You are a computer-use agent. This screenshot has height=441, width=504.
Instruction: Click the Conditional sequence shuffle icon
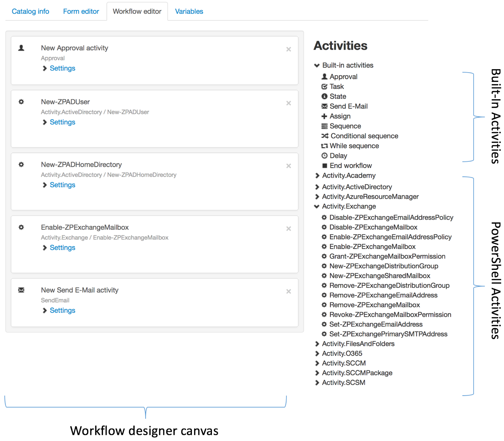pos(324,136)
